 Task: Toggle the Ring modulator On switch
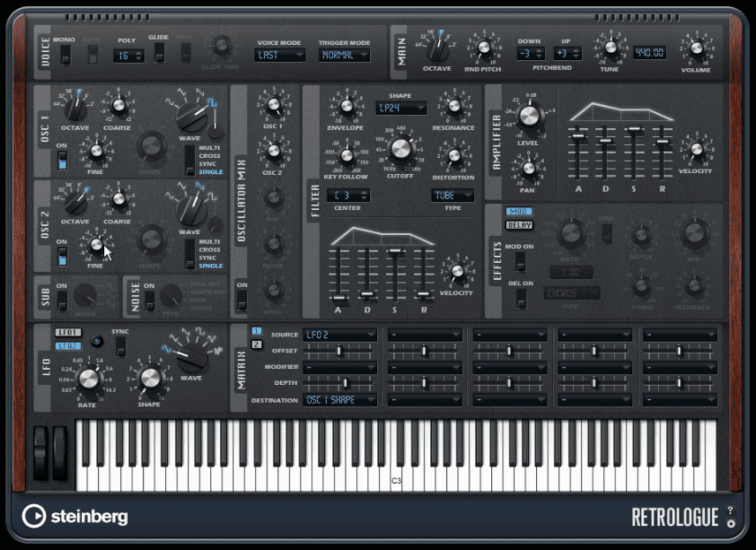(x=242, y=301)
